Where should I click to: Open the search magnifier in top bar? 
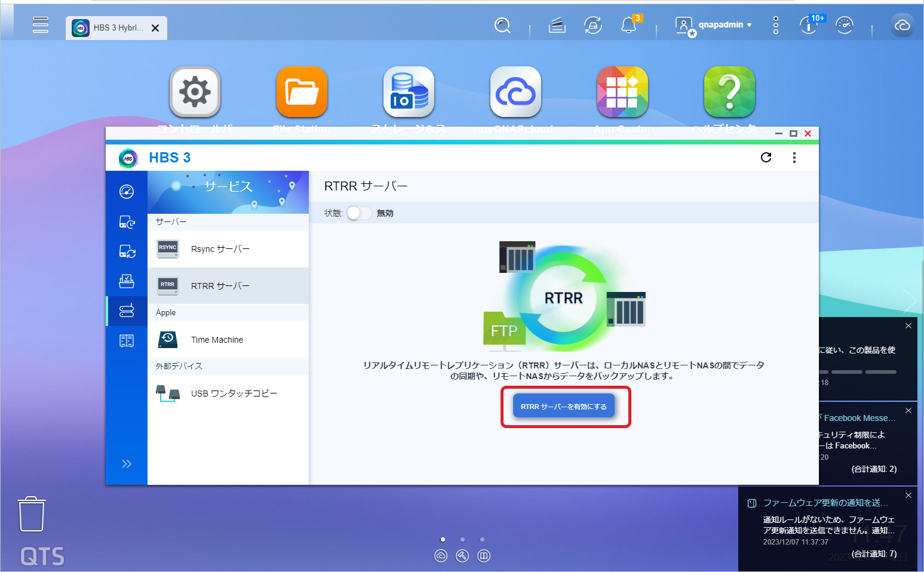pyautogui.click(x=503, y=25)
